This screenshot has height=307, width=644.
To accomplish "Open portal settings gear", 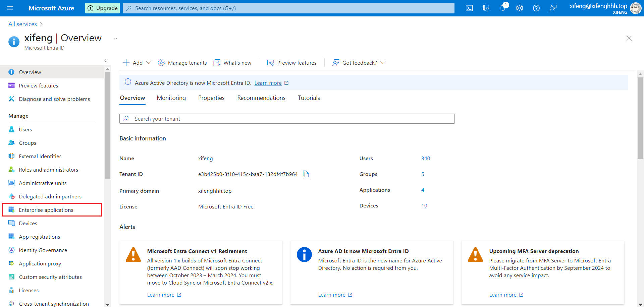I will click(x=520, y=8).
